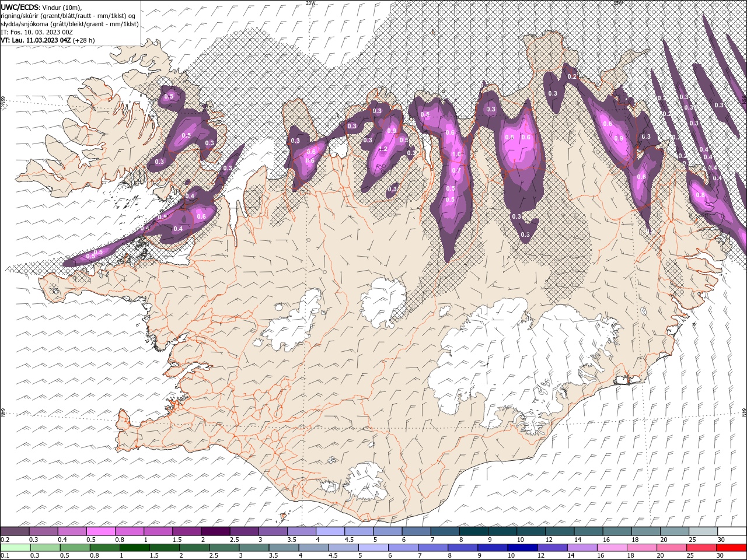Pick the bright pink top-row swatch at 0.5
Screen dimensions: 747x560
100,531
